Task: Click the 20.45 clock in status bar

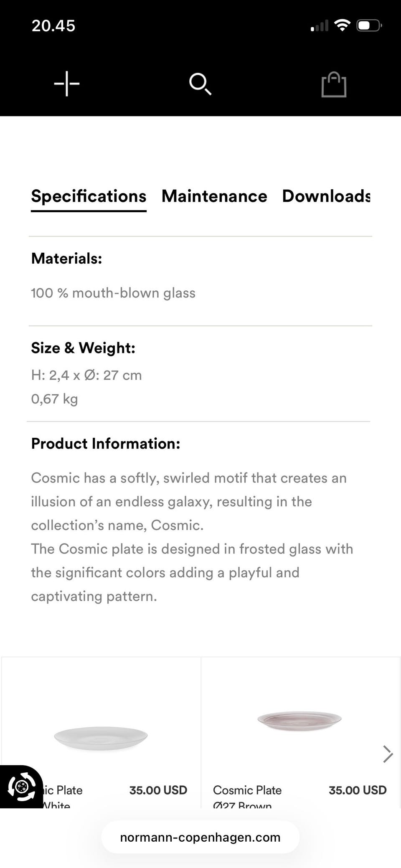Action: [x=53, y=26]
